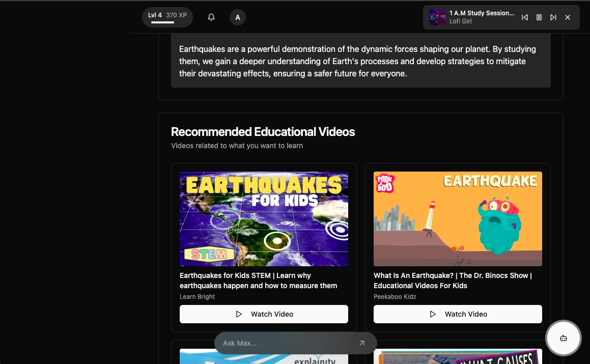Watch Video for Peekaboo Kidz earthquake
This screenshot has width=590, height=364.
[x=458, y=314]
